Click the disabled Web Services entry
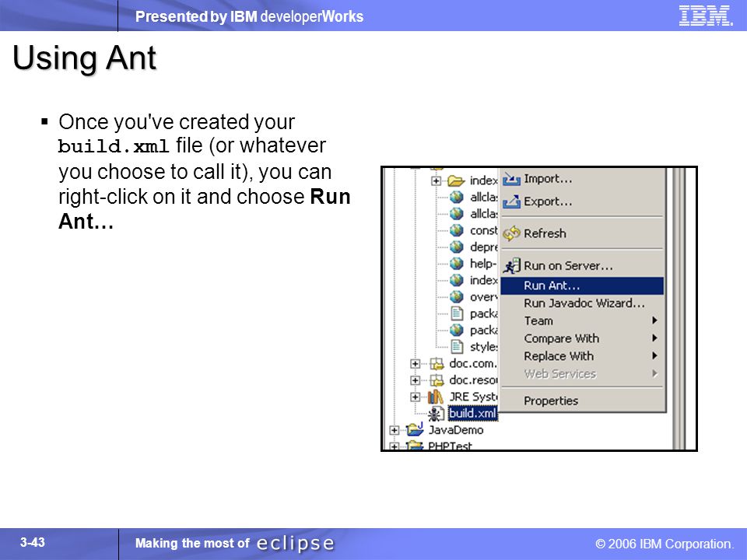The image size is (747, 560). (x=582, y=374)
